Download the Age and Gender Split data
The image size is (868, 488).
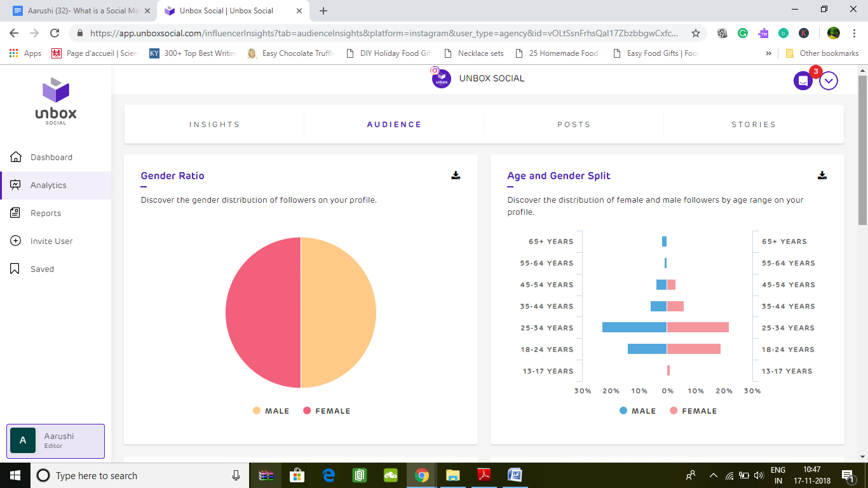(822, 176)
